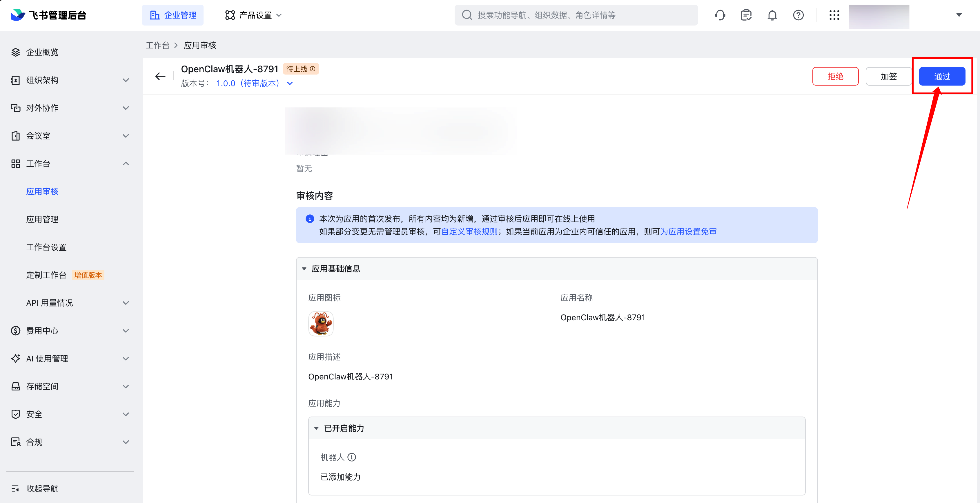Select the 组织架构 sidebar icon
Screen dimensions: 980x503
point(15,80)
